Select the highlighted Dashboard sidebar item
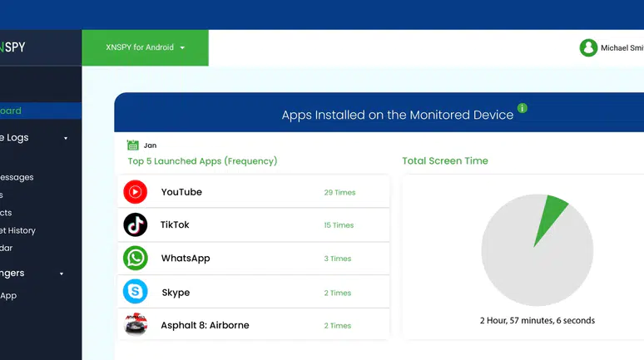The image size is (644, 360). pos(41,111)
